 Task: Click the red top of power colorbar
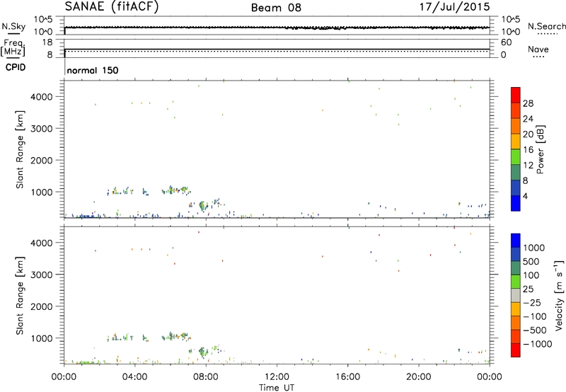tap(516, 95)
